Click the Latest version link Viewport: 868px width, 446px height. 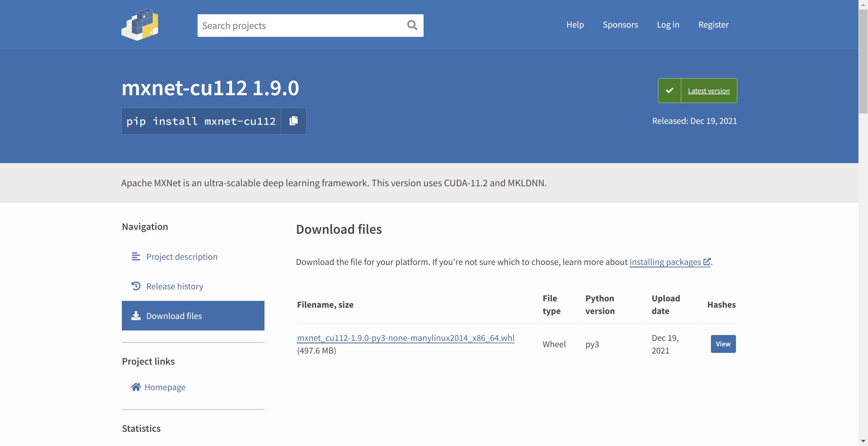coord(709,91)
